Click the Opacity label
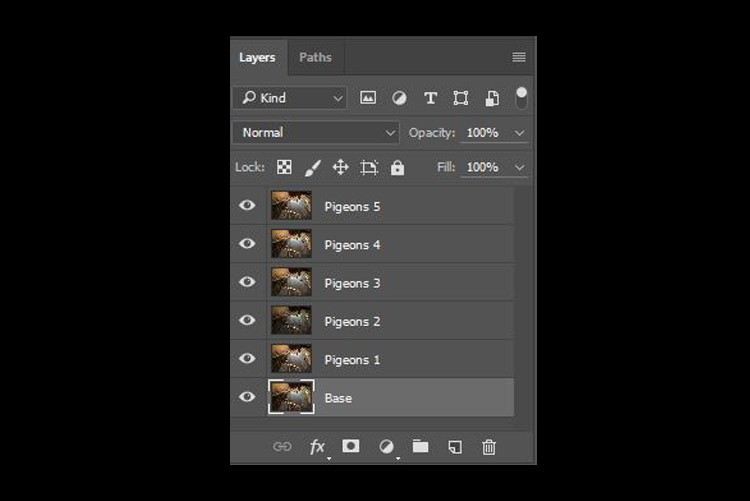Viewport: 750px width, 501px height. [431, 133]
